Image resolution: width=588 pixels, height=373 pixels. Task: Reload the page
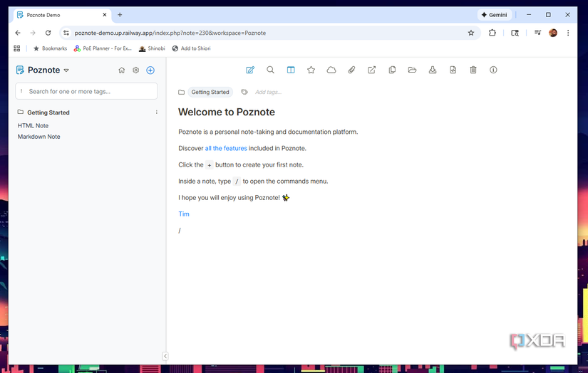pos(48,33)
